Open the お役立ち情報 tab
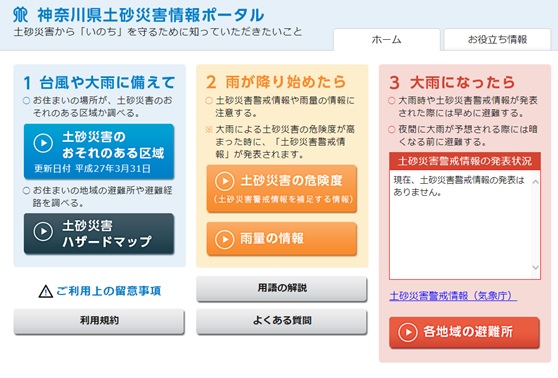The image size is (558, 378). tap(497, 40)
